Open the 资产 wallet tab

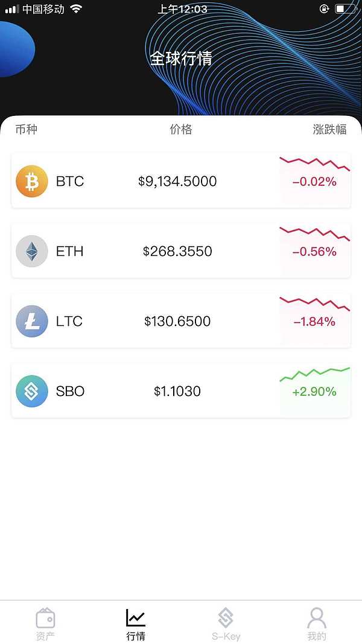45,623
